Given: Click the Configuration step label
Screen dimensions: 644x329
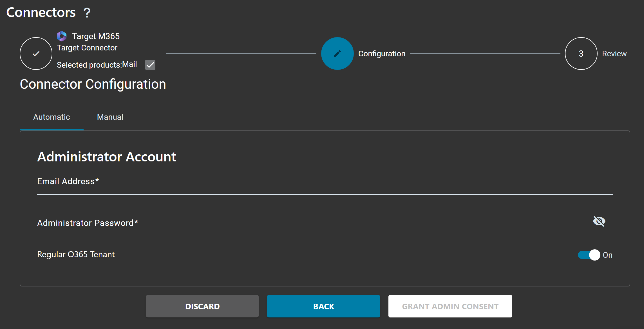Looking at the screenshot, I should click(382, 54).
